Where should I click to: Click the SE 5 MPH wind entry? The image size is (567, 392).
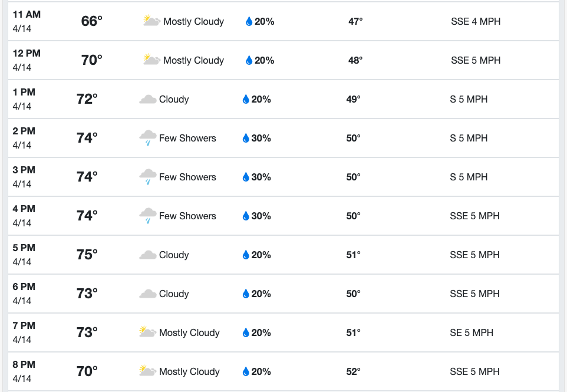pos(472,332)
